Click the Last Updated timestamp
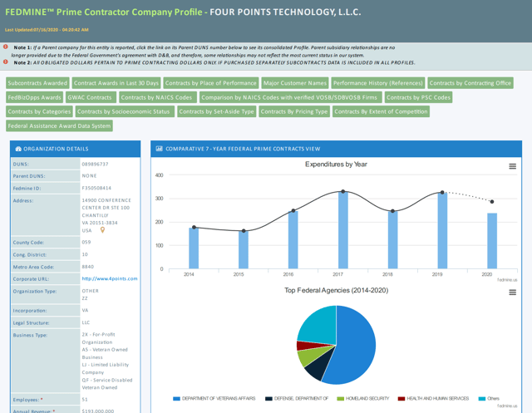Screen dimensions: 532x413 (x=47, y=30)
